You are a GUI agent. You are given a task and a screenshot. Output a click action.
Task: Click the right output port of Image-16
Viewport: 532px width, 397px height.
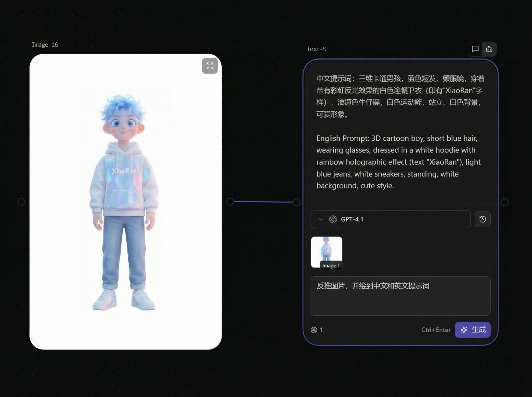coord(230,201)
